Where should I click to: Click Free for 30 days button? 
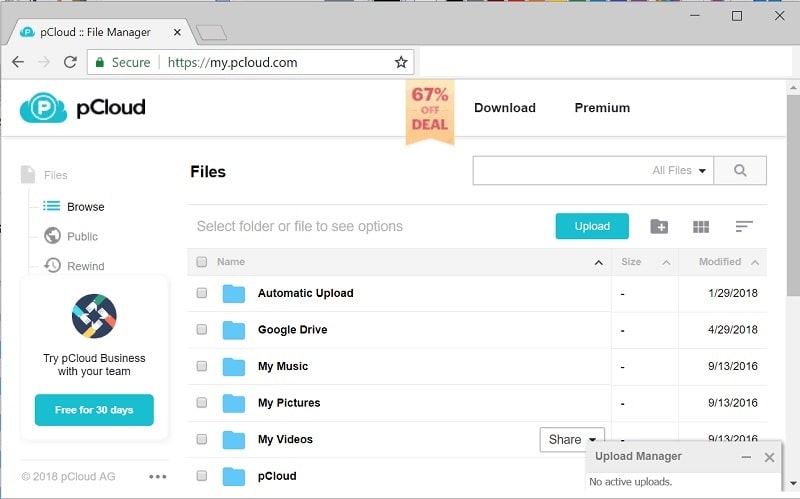tap(94, 410)
